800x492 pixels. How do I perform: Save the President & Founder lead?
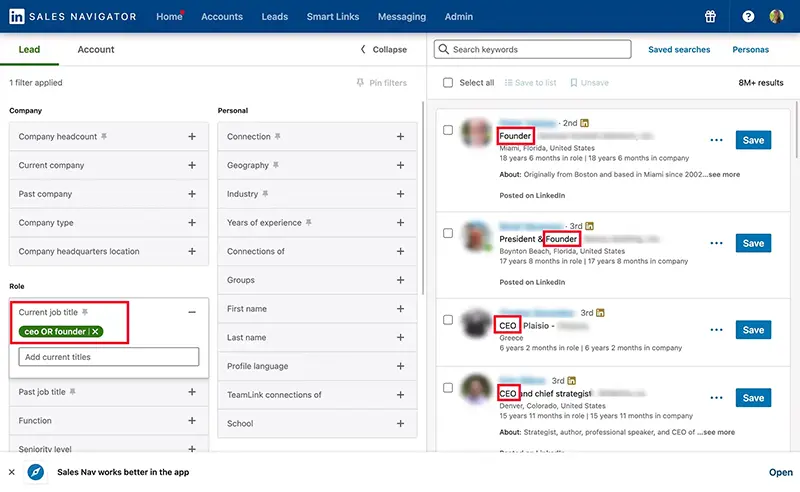pyautogui.click(x=753, y=243)
